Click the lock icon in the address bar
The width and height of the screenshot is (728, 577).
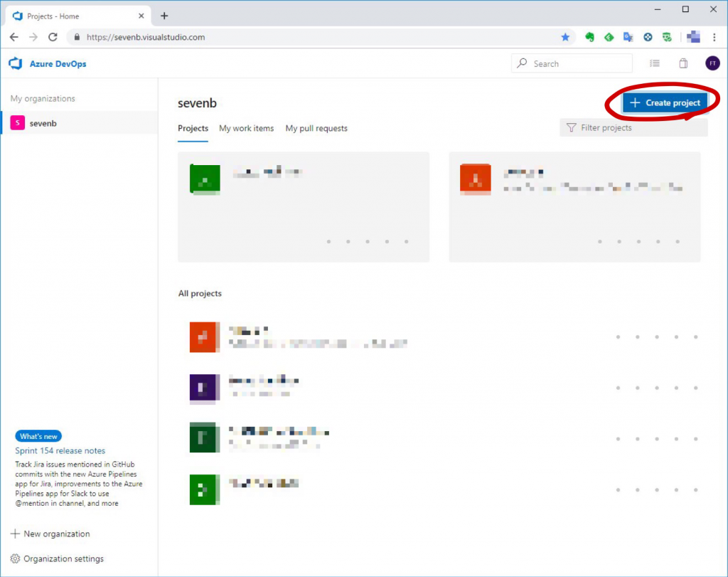(77, 37)
